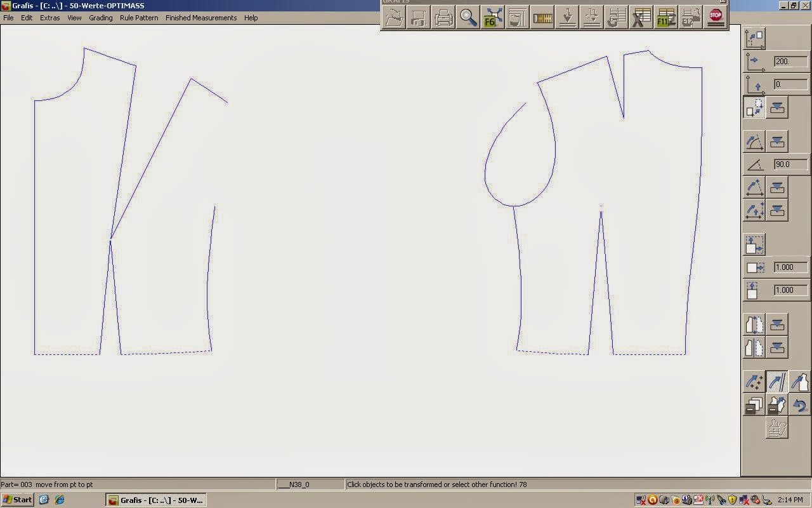Click the rotate point-to-point icon below 90.0
This screenshot has height=508, width=812.
pos(754,187)
